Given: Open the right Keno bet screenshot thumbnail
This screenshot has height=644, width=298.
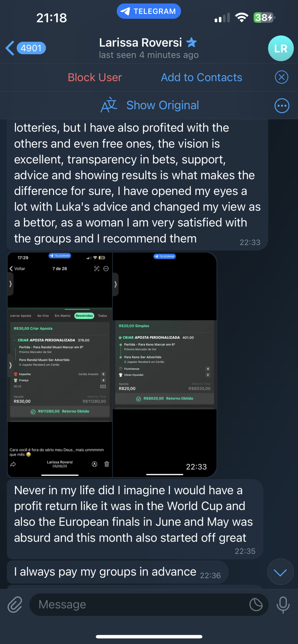Looking at the screenshot, I should pos(165,365).
